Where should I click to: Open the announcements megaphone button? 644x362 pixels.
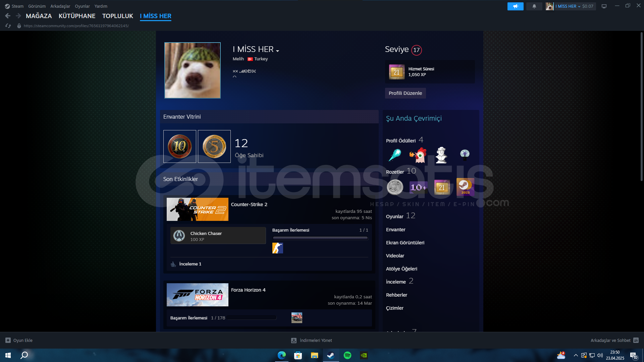(516, 6)
